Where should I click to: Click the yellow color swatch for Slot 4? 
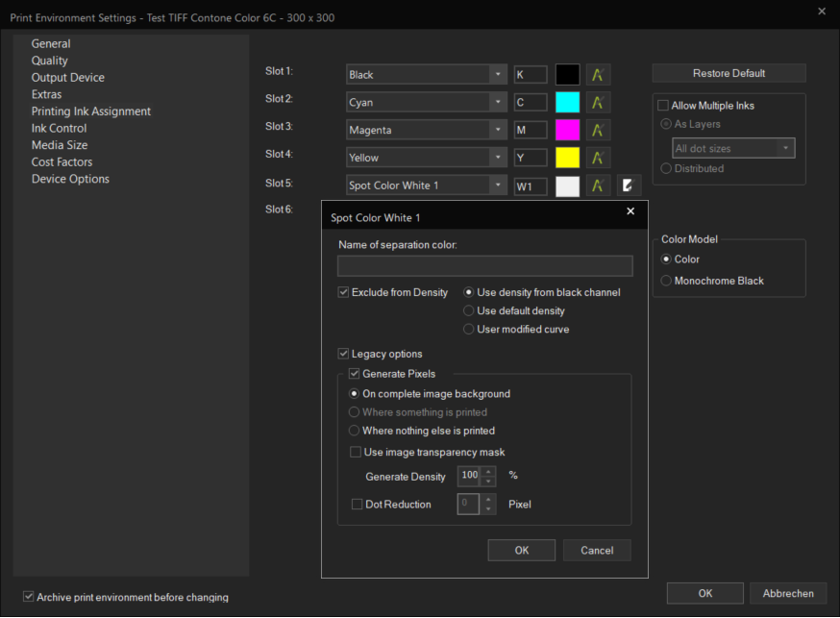coord(567,158)
